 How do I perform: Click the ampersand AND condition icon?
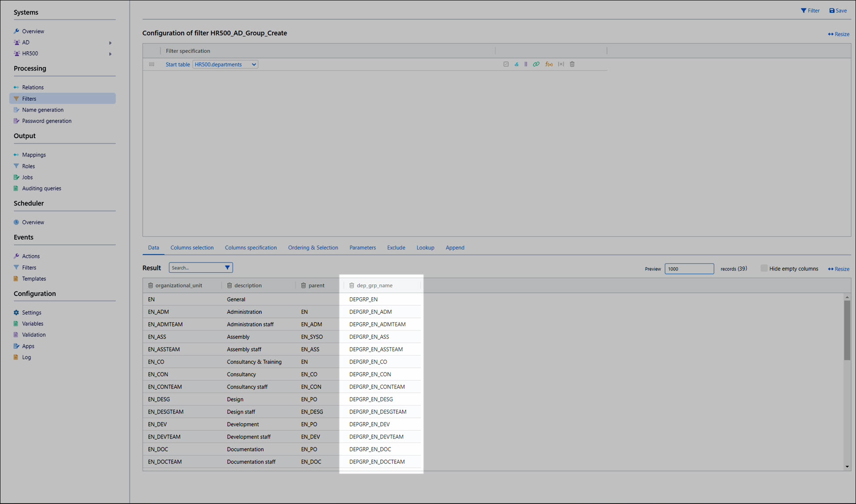point(516,64)
